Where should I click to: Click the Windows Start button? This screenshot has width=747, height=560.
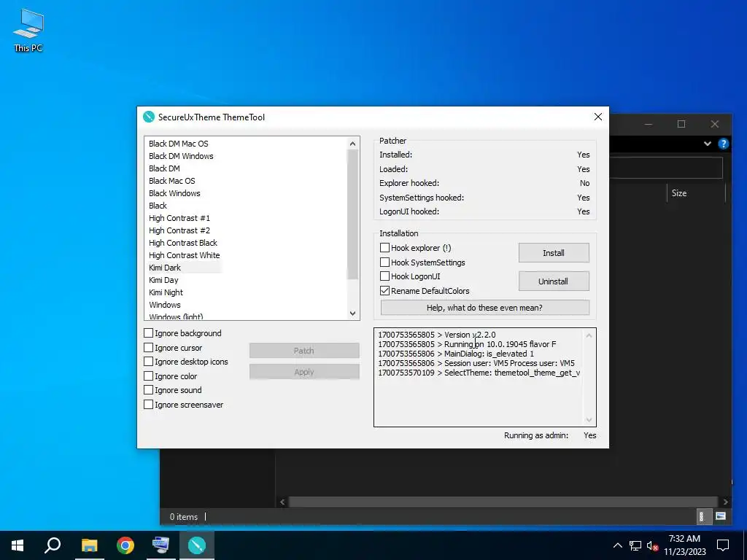tap(18, 545)
